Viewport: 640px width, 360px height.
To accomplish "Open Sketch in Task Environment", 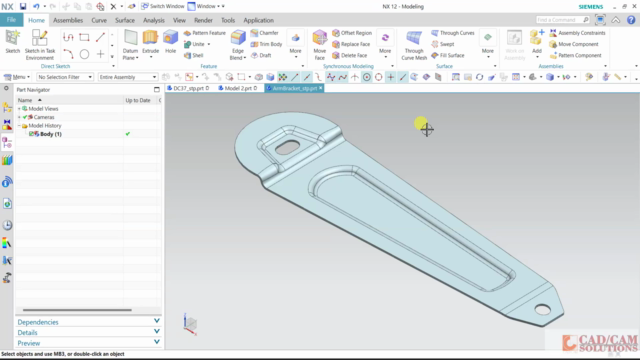I will pos(40,44).
